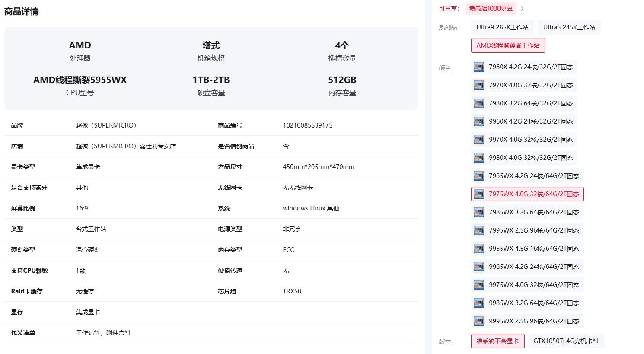Click thumbnail icon of selected 7975WX option
644x354 pixels.
pyautogui.click(x=478, y=194)
